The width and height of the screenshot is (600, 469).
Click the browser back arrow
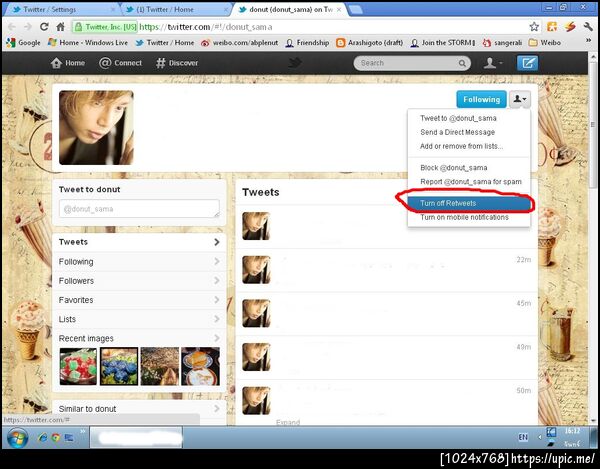[11, 27]
